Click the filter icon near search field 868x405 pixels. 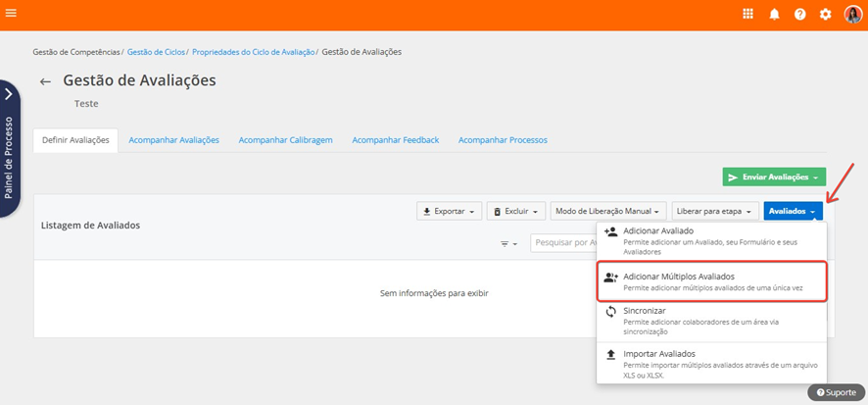pos(509,243)
